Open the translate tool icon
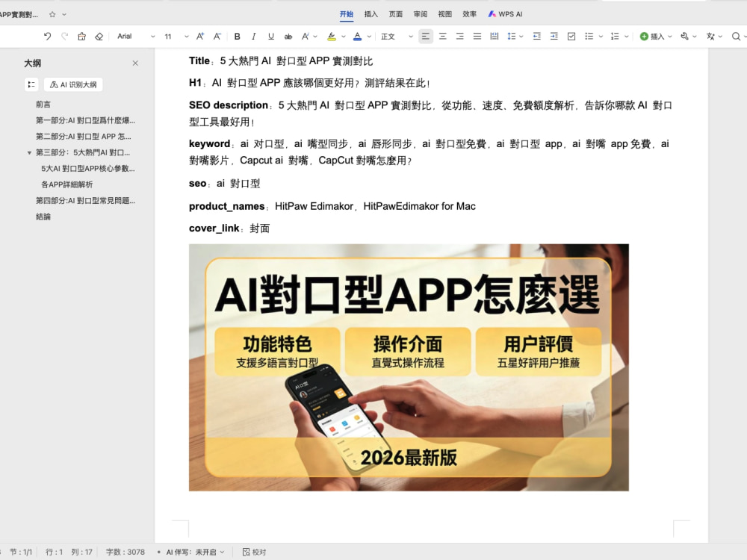This screenshot has height=560, width=747. pos(710,36)
